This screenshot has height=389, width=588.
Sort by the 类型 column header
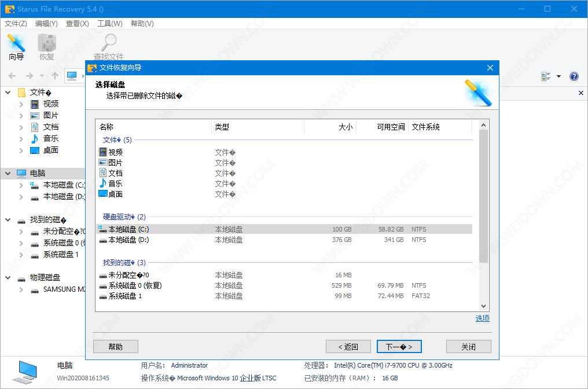click(258, 127)
